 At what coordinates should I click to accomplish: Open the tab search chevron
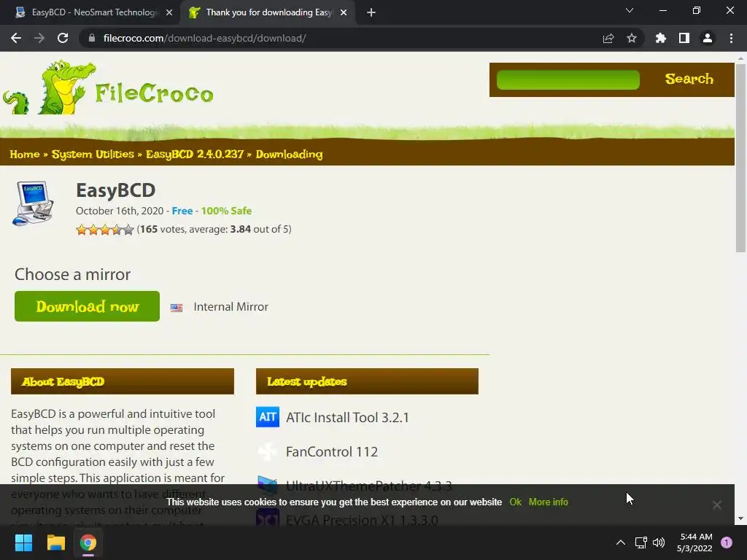click(x=630, y=10)
